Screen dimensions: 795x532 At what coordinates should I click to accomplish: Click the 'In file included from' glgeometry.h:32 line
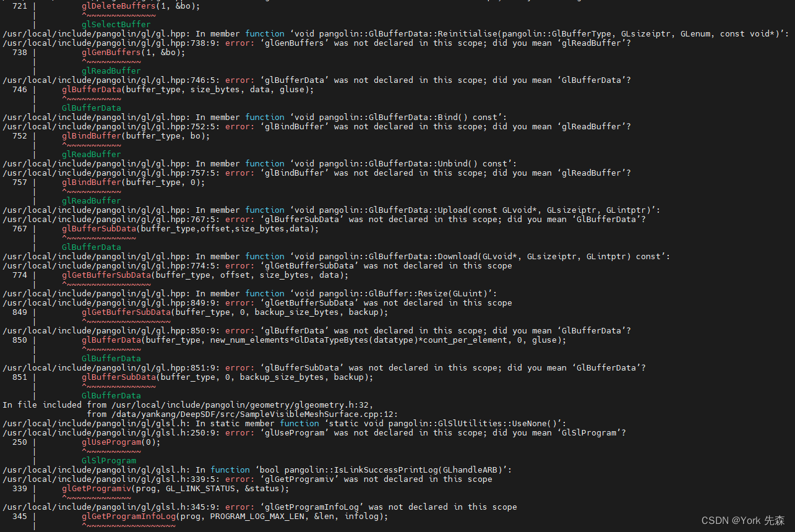188,405
